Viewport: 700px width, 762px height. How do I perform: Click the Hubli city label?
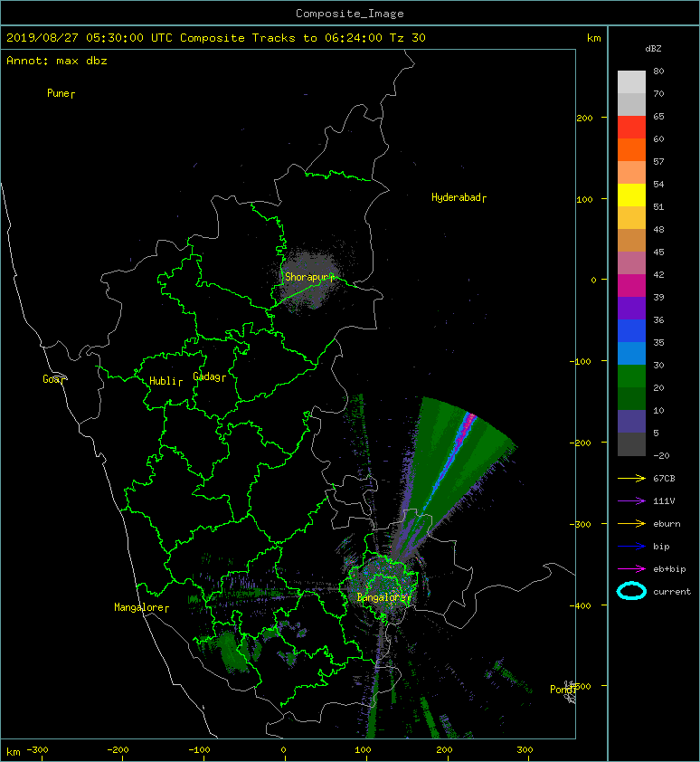[163, 381]
